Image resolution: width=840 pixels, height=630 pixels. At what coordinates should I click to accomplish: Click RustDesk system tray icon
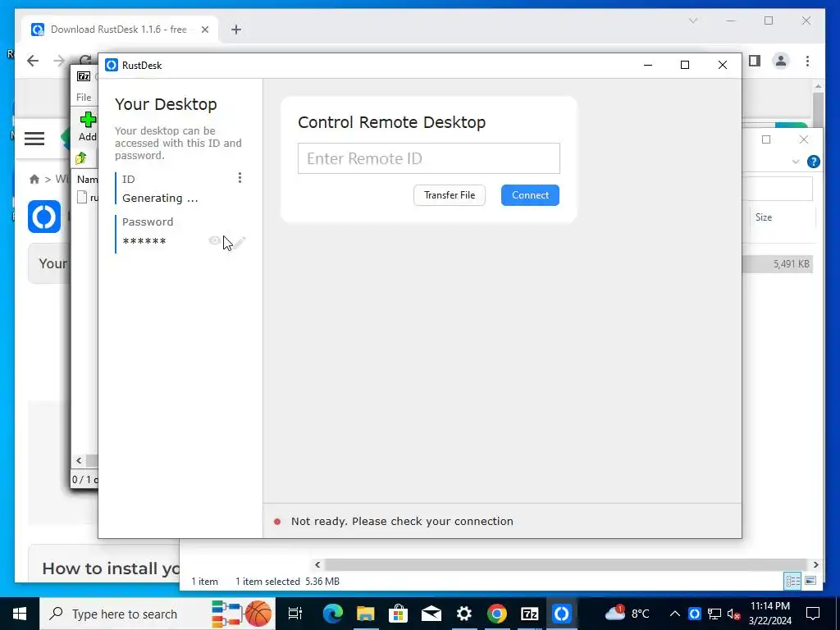tap(694, 614)
